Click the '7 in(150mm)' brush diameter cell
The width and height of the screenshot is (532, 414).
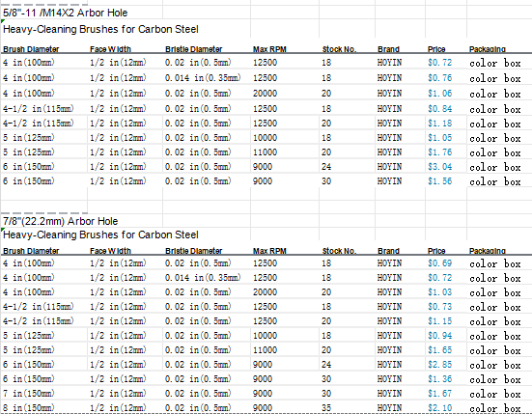coord(29,394)
